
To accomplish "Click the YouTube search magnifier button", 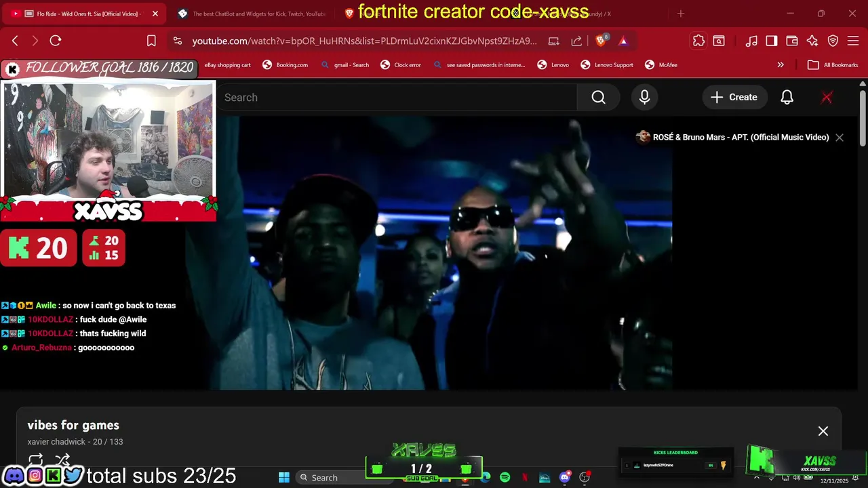I will point(598,98).
